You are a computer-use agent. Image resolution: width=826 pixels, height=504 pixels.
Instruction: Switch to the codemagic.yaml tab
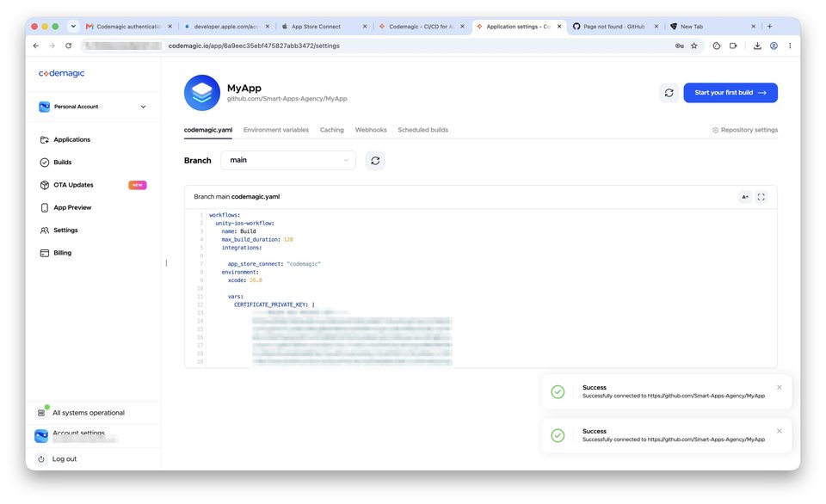point(208,130)
